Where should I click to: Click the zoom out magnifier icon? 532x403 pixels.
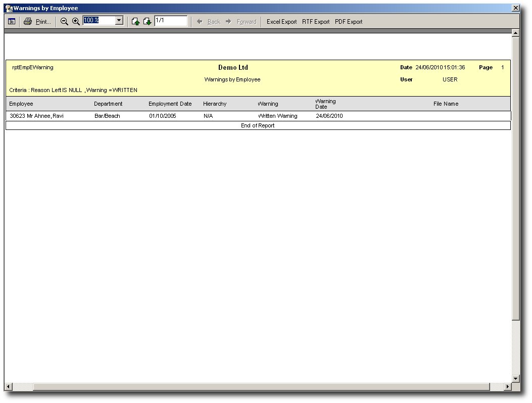64,22
